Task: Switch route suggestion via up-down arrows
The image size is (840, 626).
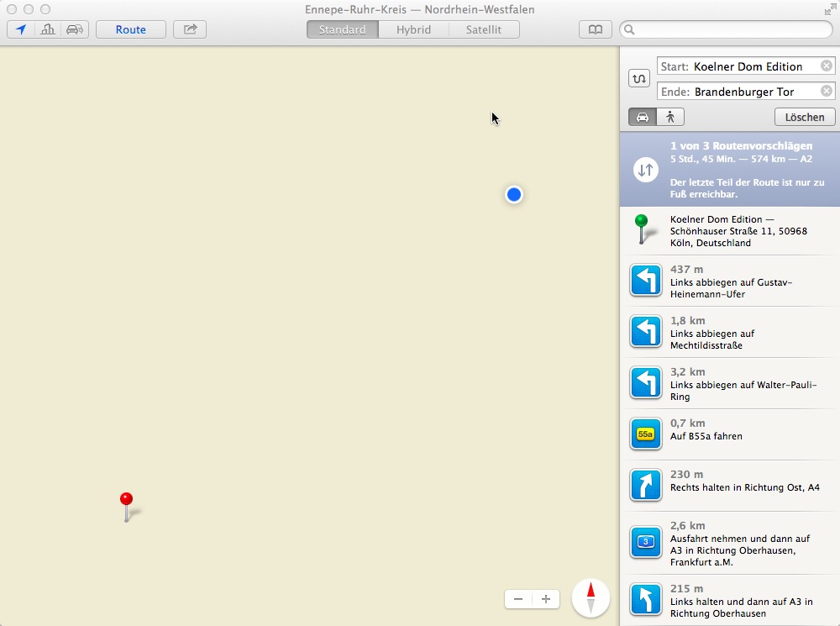Action: (x=645, y=170)
